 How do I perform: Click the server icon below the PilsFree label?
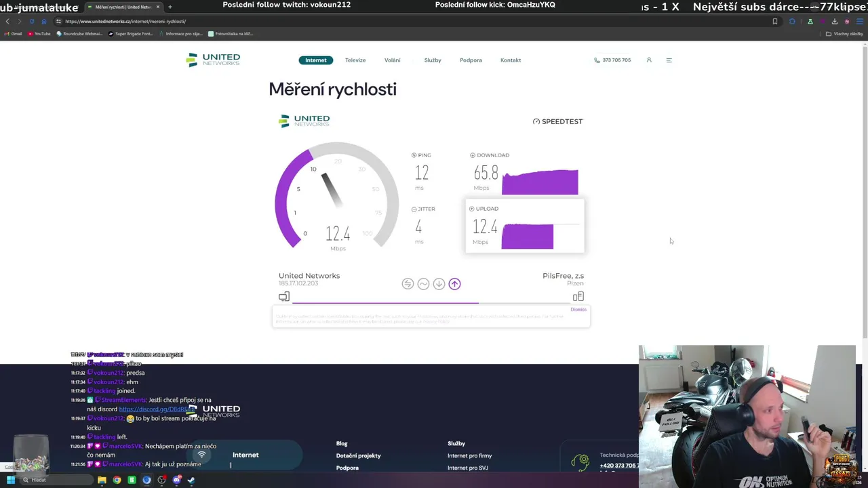pos(578,296)
